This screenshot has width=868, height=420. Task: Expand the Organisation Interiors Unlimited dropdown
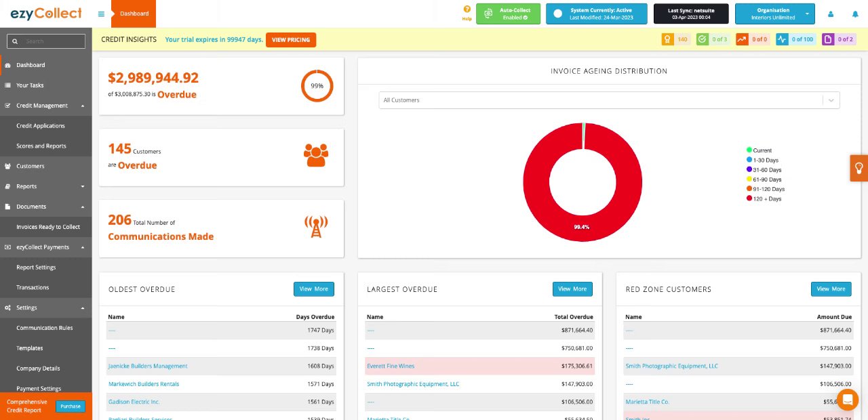(776, 14)
